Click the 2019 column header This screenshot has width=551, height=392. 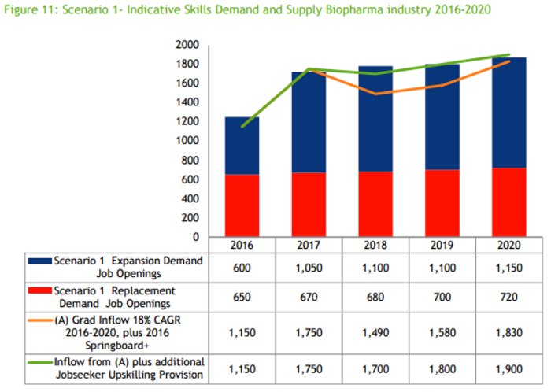[x=442, y=245]
